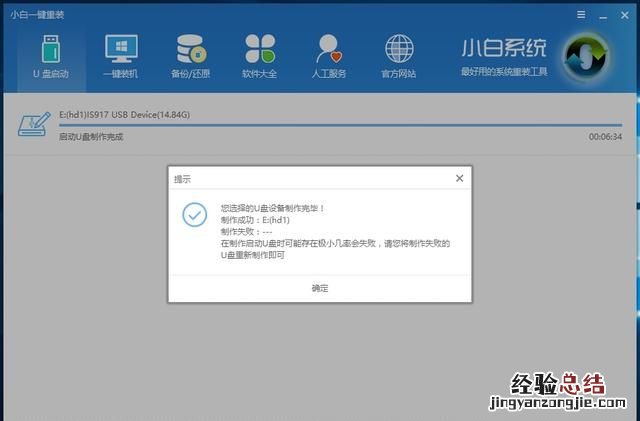Click the elapsed time 00:06:34
This screenshot has width=640, height=421.
(605, 137)
